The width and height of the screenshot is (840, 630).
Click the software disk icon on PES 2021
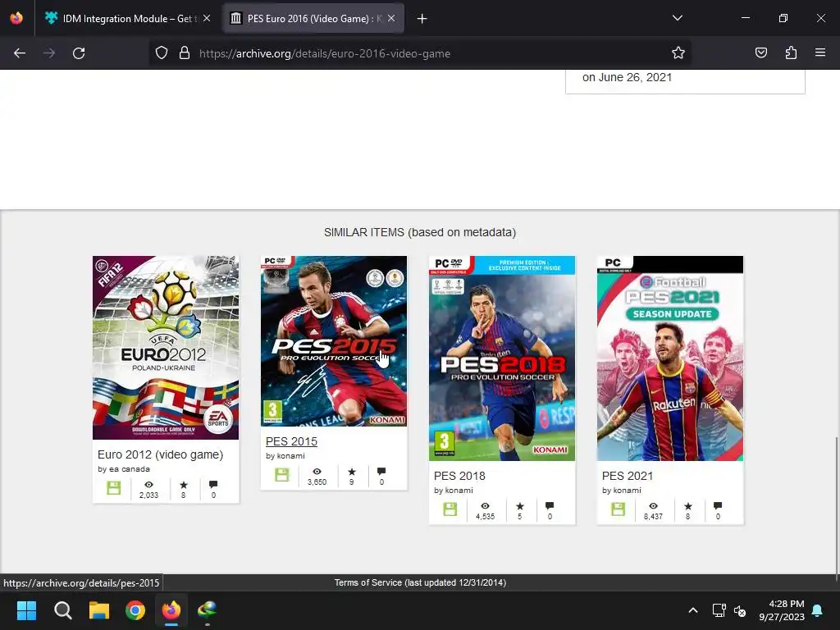pos(619,509)
